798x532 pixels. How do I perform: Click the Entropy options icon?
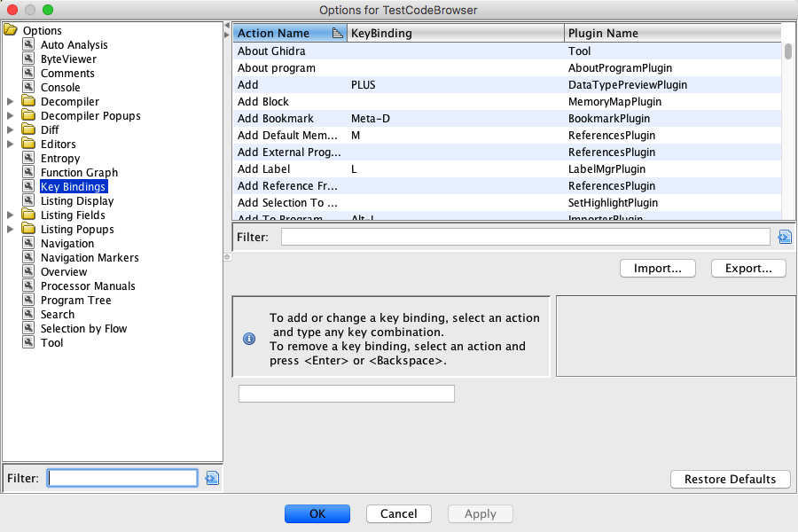(x=29, y=159)
